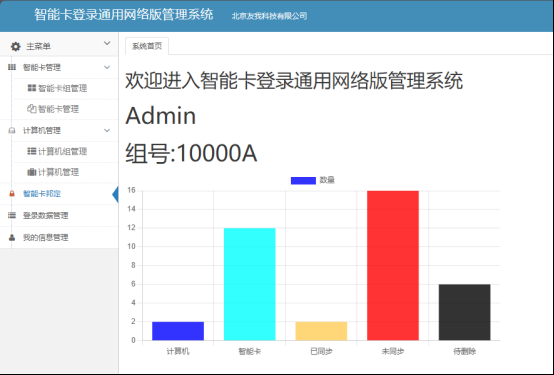
Task: Click the 计算机组管理 list icon
Action: 32,151
